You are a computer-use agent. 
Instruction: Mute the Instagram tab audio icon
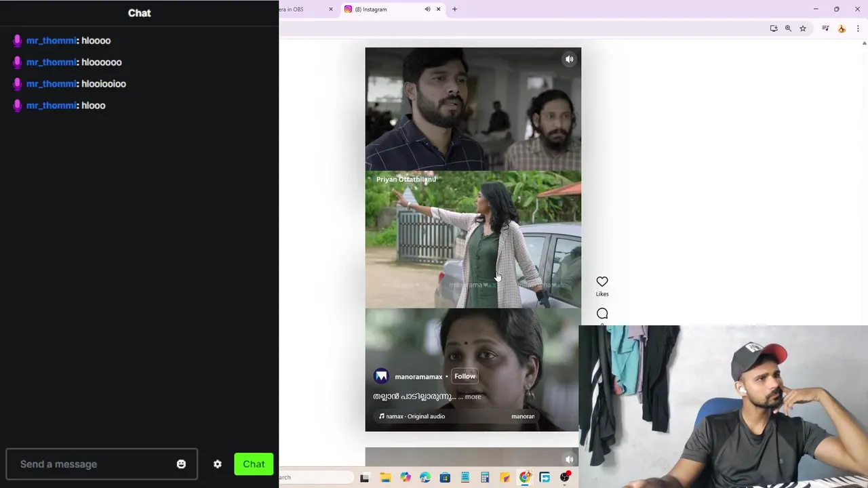[x=427, y=9]
